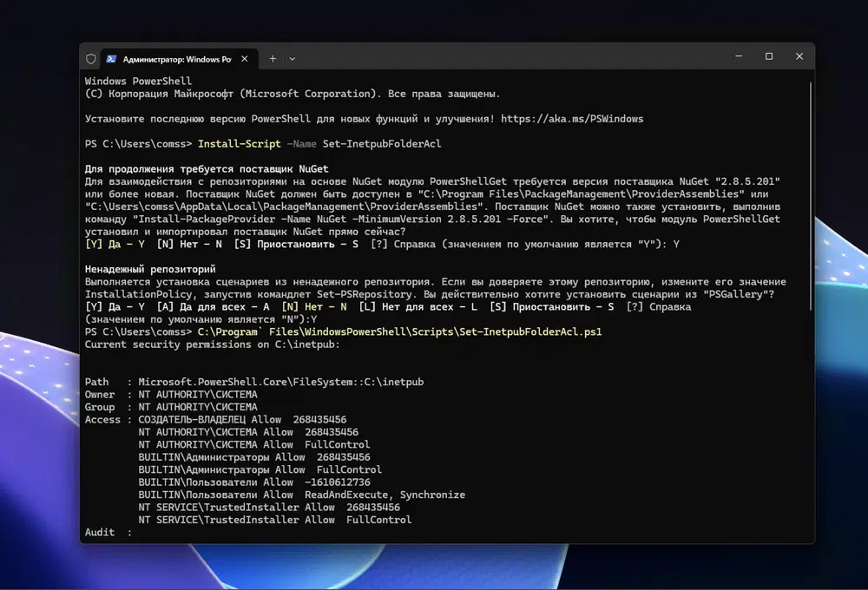This screenshot has width=868, height=590.
Task: Click the BUILTIN\Пользователи Allow -1610612736 line
Action: click(x=254, y=482)
